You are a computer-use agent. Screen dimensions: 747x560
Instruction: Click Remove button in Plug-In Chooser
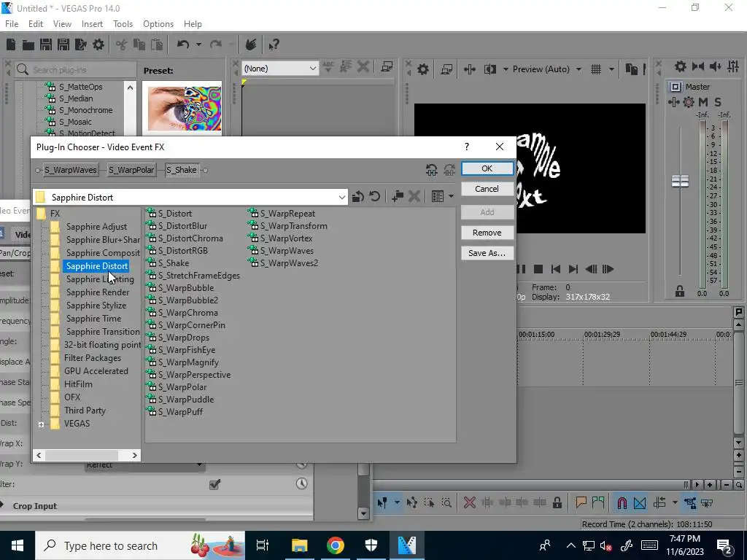487,233
